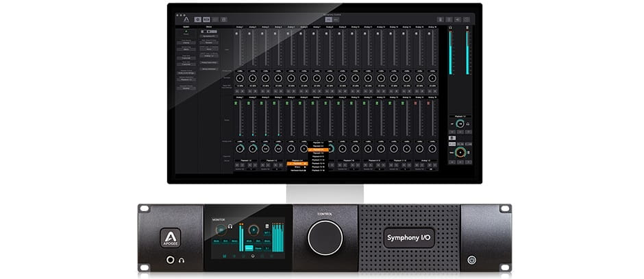
Task: Click the headphone volume knob in monitor panel
Action: point(460,123)
